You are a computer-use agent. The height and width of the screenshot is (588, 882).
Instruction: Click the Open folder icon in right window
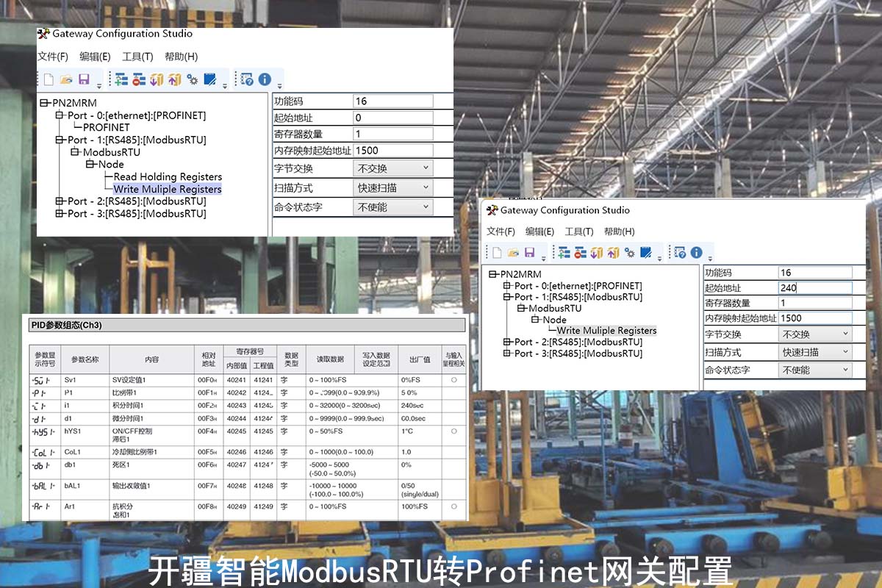click(514, 253)
